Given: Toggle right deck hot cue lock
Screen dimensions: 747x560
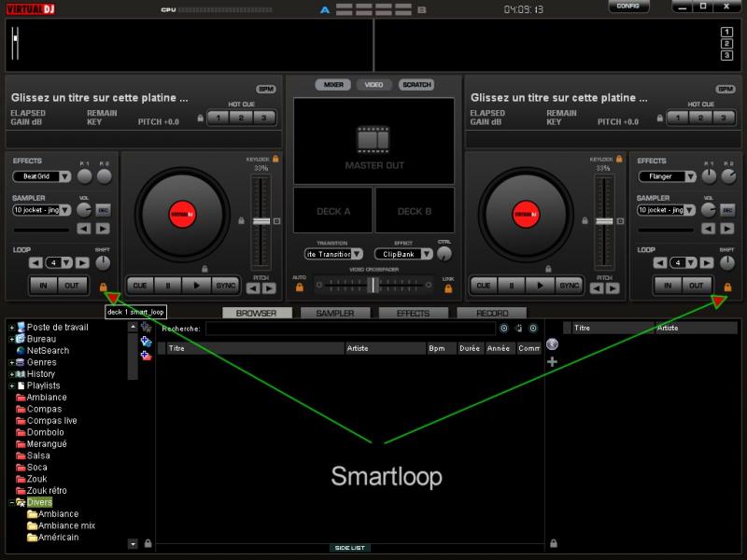Looking at the screenshot, I should tap(660, 118).
